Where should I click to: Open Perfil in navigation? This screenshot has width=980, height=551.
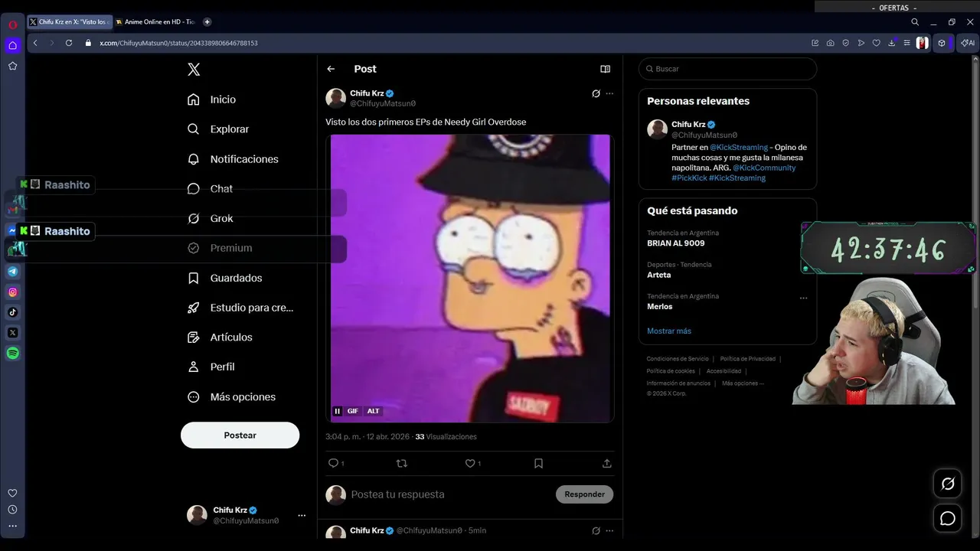coord(211,367)
